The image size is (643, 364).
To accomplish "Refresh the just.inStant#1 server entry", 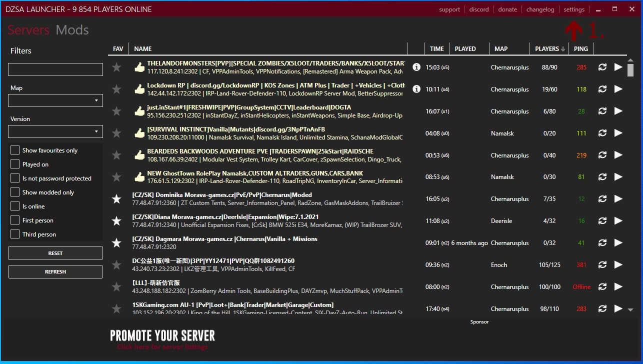I will coord(602,111).
